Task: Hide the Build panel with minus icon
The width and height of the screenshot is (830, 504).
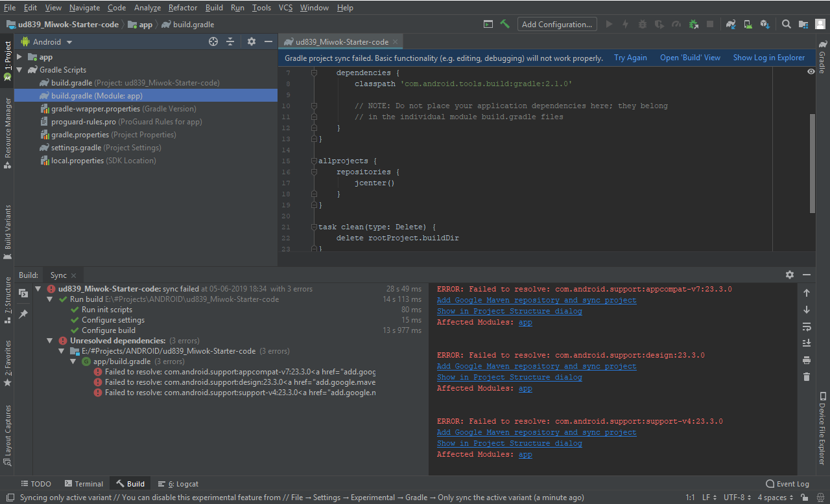Action: click(807, 275)
